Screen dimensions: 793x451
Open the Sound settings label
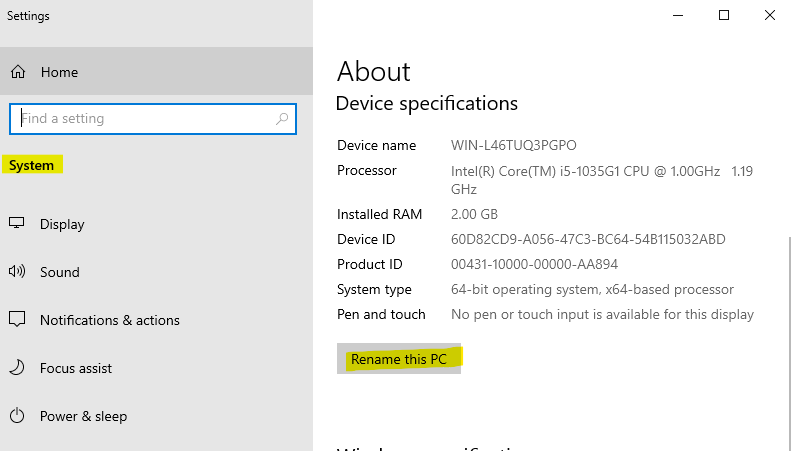pos(60,272)
